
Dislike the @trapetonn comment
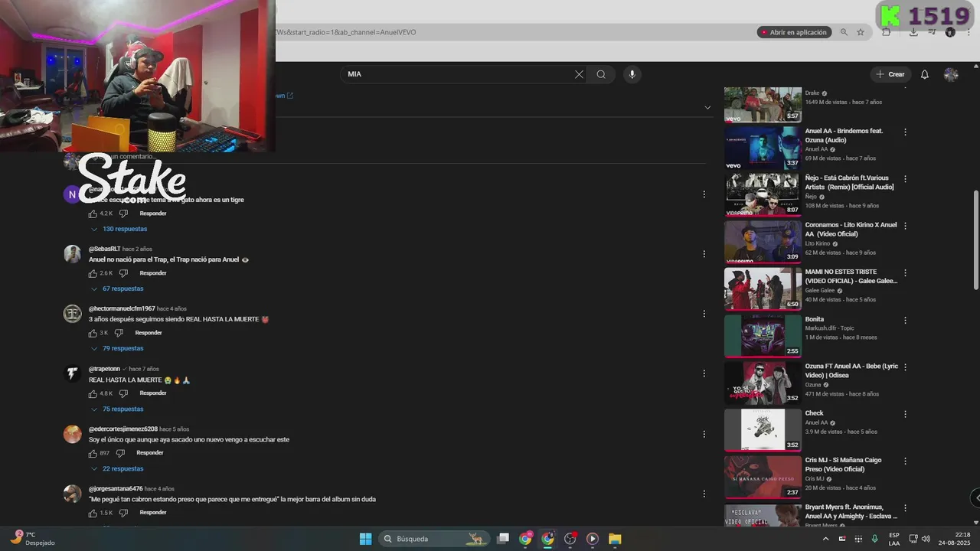(x=123, y=393)
